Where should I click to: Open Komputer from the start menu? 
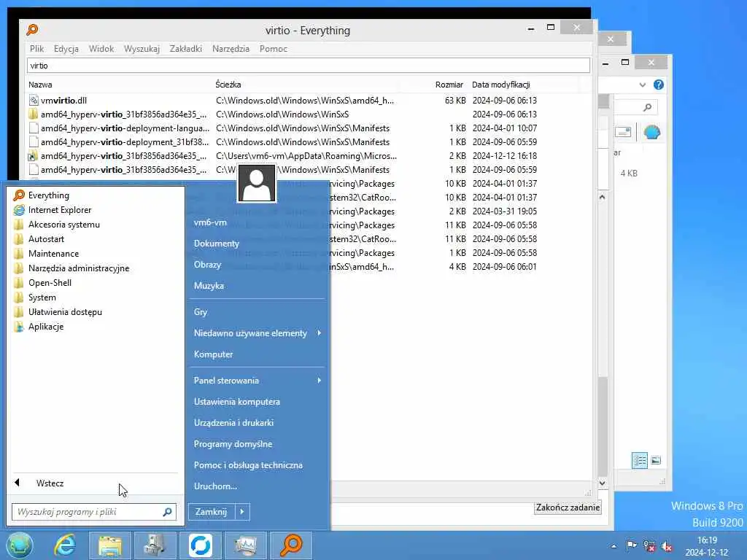pos(214,354)
